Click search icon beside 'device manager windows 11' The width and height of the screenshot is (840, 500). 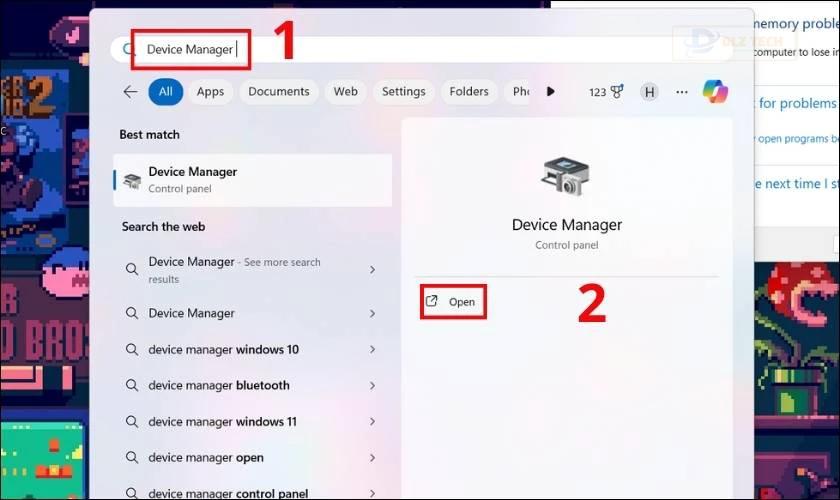(132, 422)
